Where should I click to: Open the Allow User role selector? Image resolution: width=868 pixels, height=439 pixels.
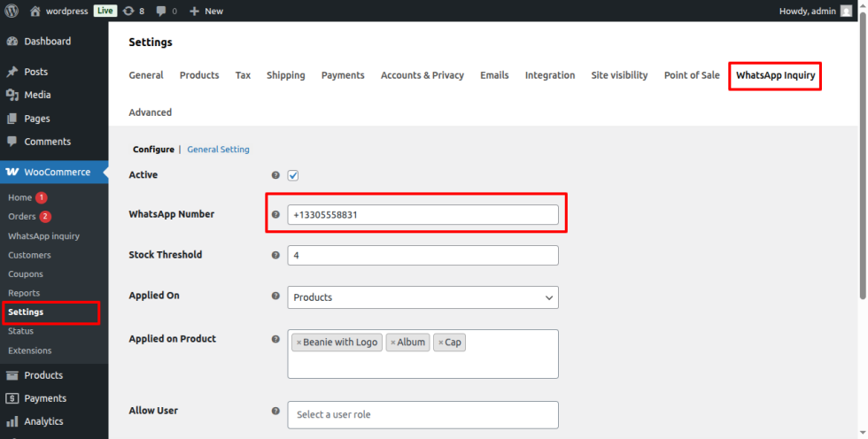pos(423,415)
